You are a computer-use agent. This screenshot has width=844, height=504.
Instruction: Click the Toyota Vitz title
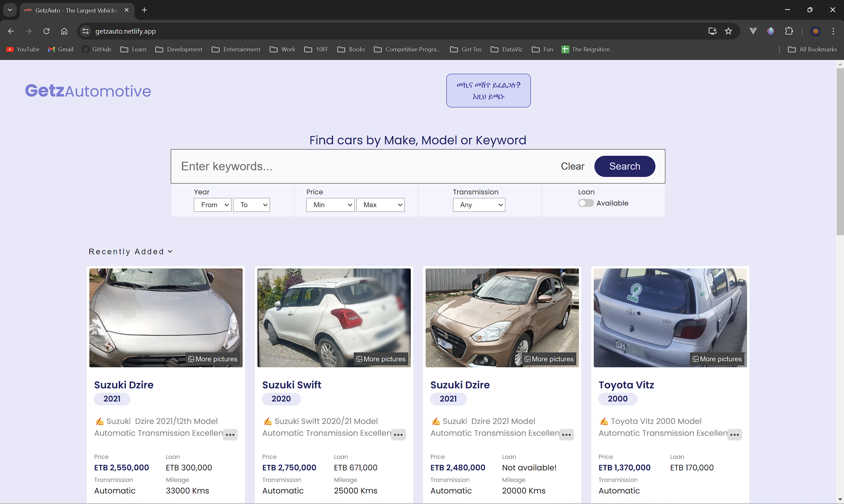coord(626,385)
